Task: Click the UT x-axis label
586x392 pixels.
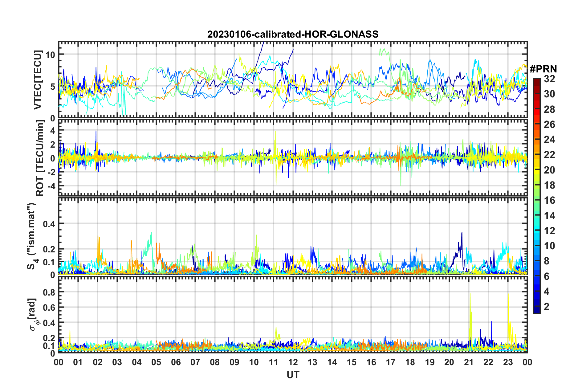Action: [x=293, y=375]
